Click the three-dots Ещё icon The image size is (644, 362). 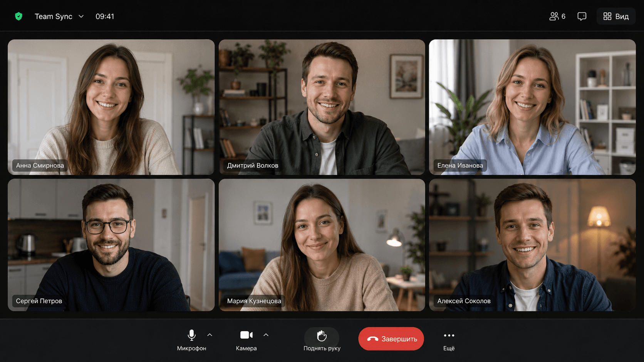pyautogui.click(x=449, y=335)
